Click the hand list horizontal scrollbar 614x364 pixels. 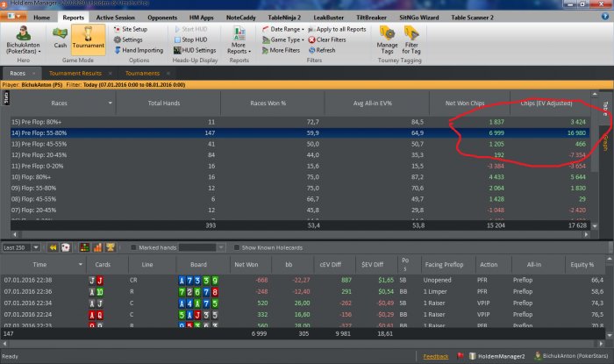point(303,344)
